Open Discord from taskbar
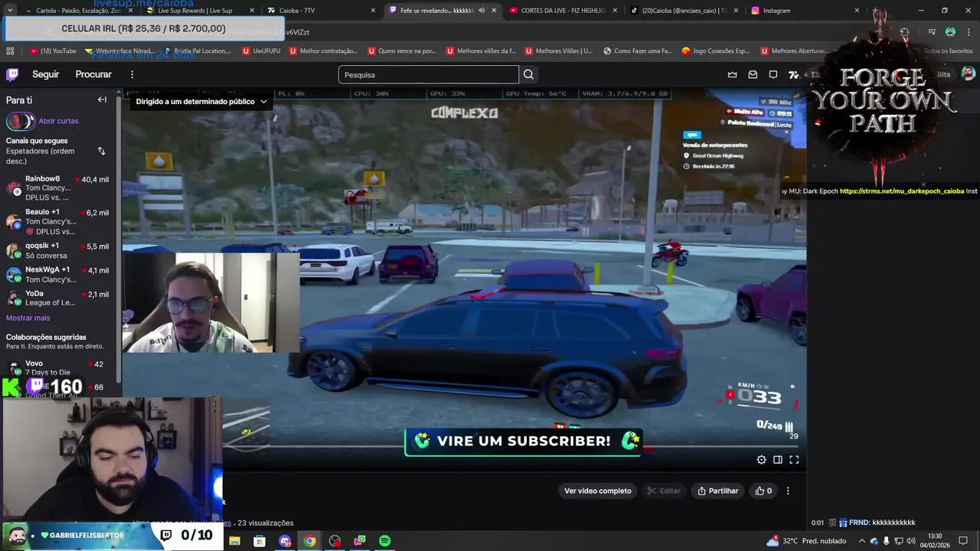The image size is (980, 551). [285, 541]
